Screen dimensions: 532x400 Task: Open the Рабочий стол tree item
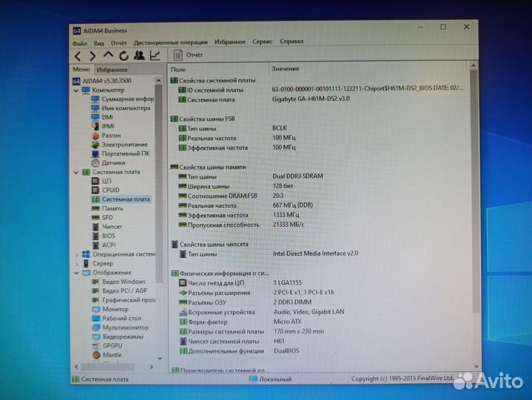117,319
